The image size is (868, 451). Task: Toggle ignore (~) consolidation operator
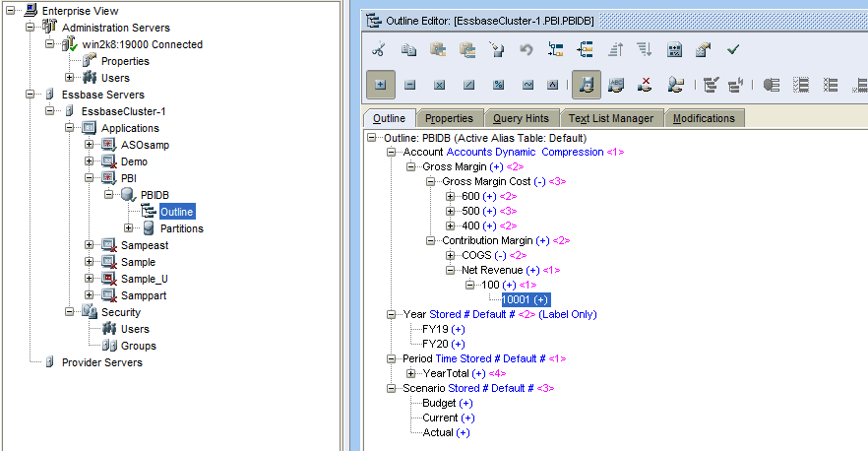pyautogui.click(x=527, y=85)
